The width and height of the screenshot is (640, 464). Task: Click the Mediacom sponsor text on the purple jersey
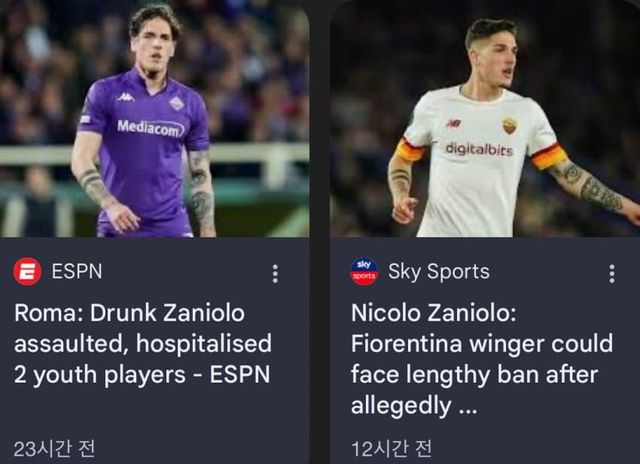click(150, 128)
